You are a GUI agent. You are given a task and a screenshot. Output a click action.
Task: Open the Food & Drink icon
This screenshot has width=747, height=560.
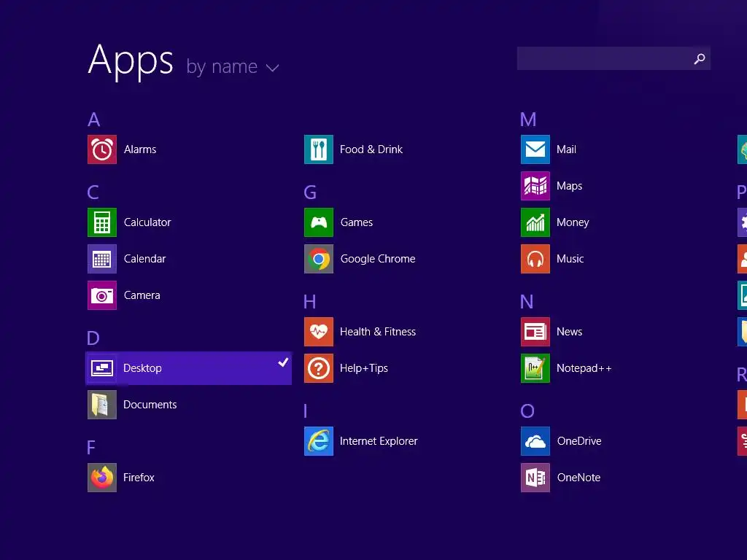[x=319, y=149]
